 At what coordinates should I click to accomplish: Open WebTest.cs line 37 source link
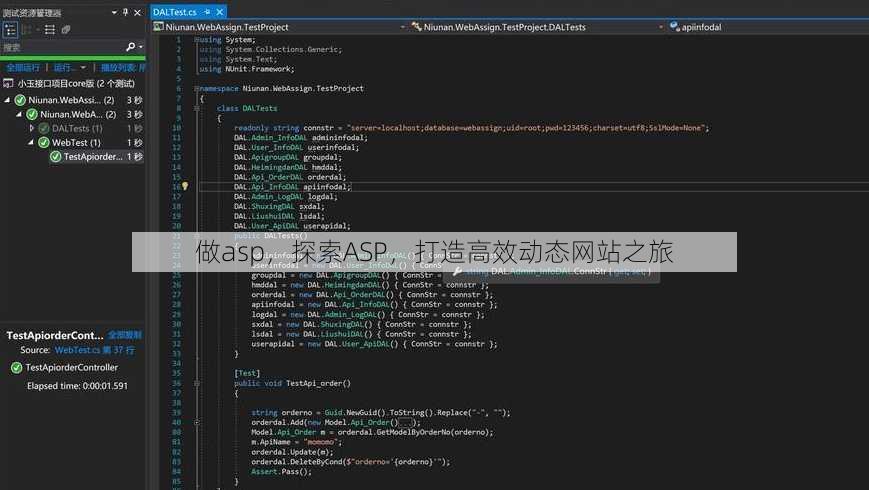(94, 350)
